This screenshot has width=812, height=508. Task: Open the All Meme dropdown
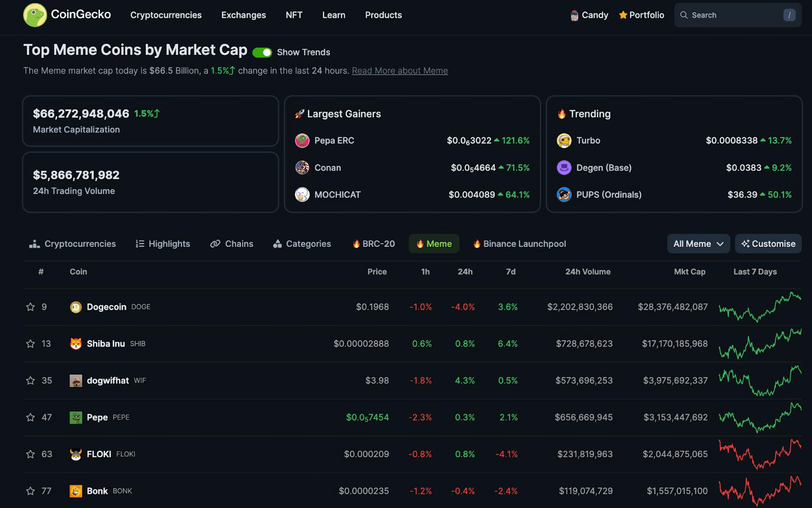click(698, 244)
